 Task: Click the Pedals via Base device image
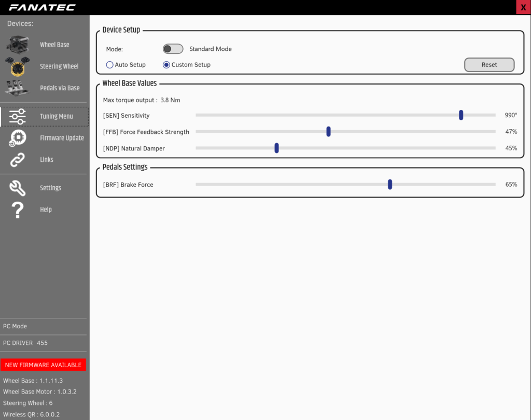click(17, 88)
